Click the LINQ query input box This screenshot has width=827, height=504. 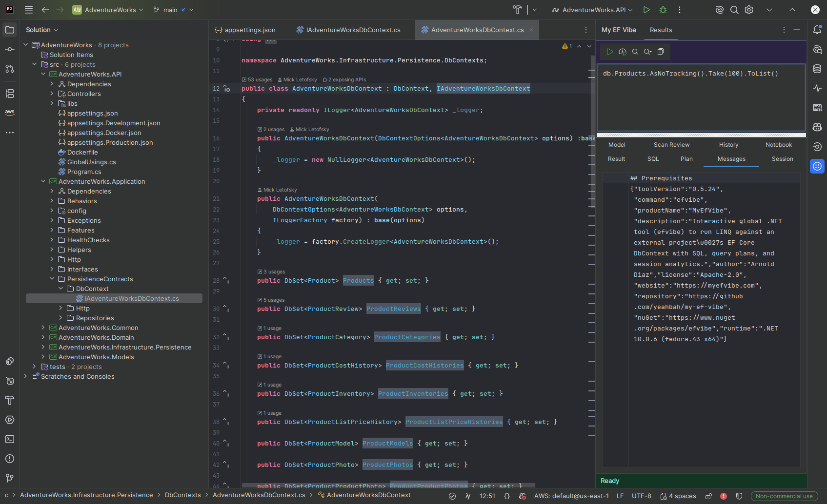pos(701,97)
